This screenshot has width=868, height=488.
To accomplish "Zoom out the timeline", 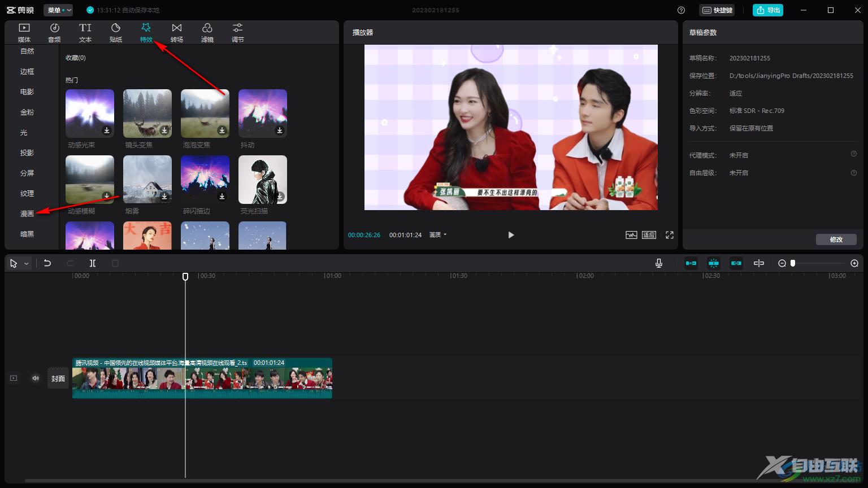I will point(782,263).
